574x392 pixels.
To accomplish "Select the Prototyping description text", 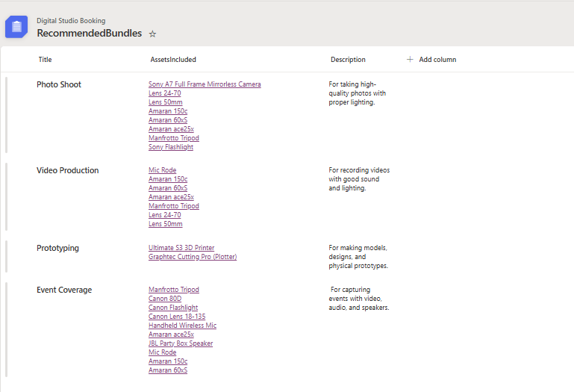I will click(x=358, y=257).
